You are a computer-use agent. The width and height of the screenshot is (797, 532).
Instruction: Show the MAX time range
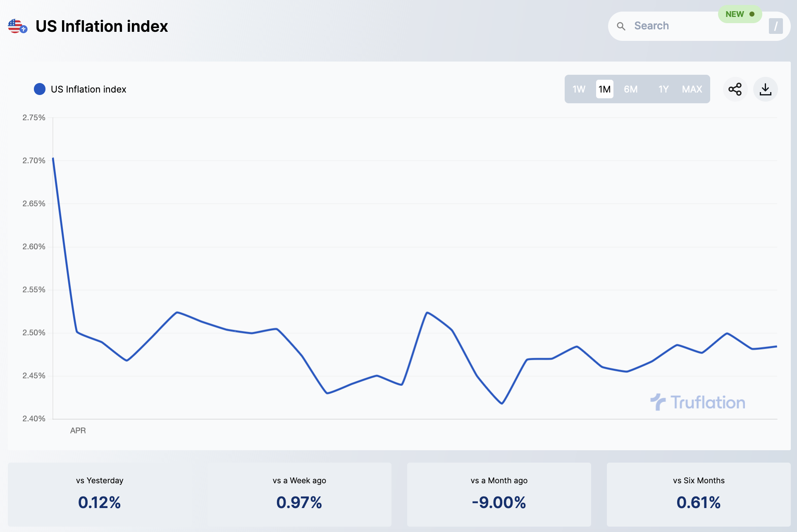pos(692,89)
